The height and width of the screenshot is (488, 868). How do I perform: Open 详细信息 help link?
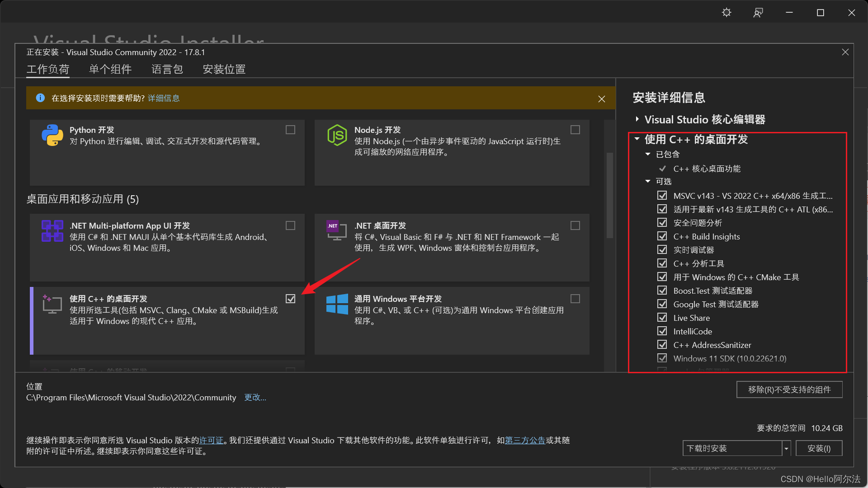point(164,98)
